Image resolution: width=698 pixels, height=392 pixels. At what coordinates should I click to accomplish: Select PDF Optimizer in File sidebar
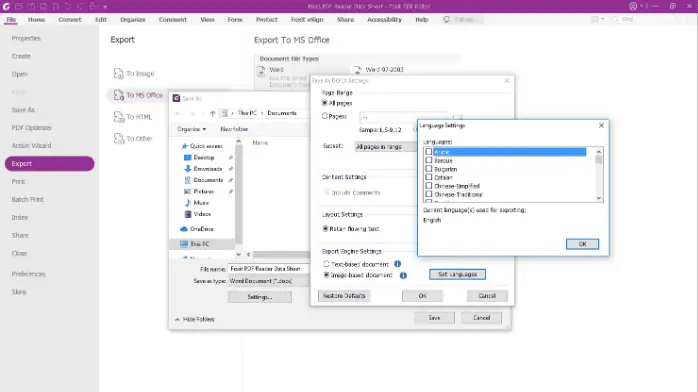tap(32, 128)
